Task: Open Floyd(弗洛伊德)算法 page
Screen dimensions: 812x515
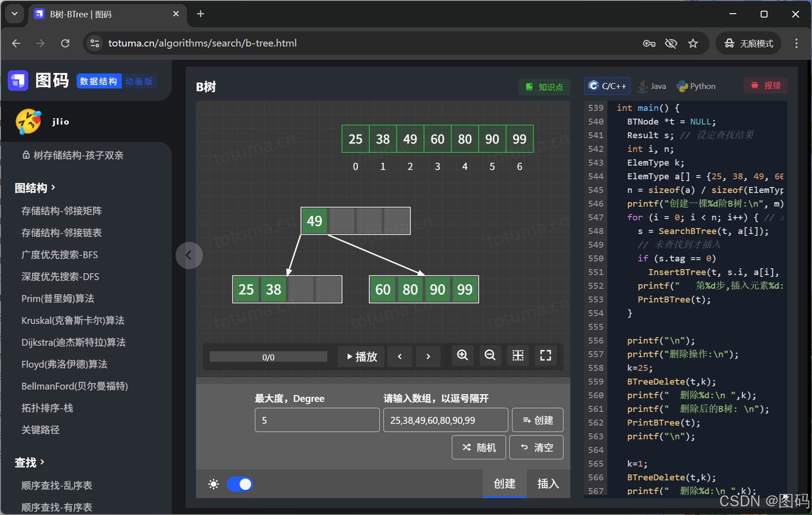Action: [x=64, y=364]
